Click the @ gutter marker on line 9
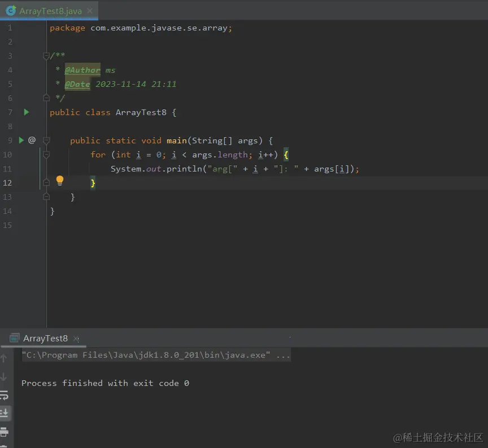The image size is (488, 448). click(32, 140)
